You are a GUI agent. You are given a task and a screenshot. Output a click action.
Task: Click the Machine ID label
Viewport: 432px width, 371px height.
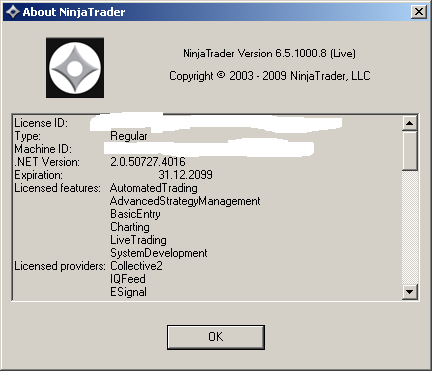tap(43, 149)
